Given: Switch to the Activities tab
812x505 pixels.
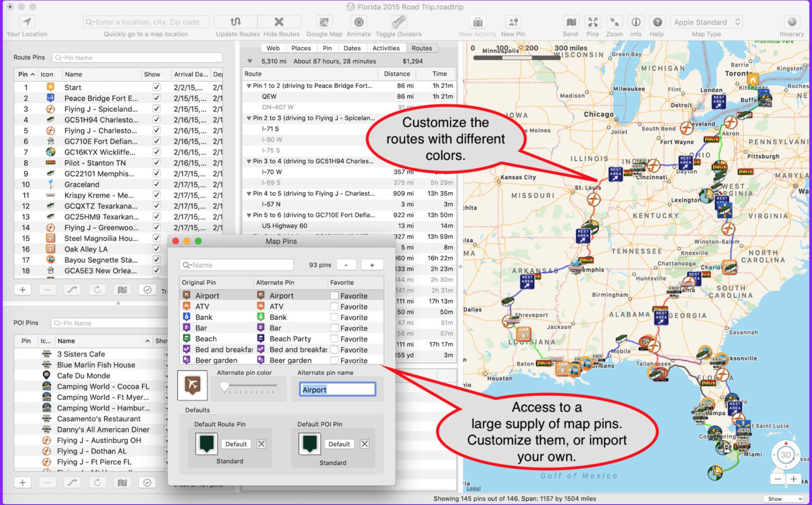Looking at the screenshot, I should 386,48.
